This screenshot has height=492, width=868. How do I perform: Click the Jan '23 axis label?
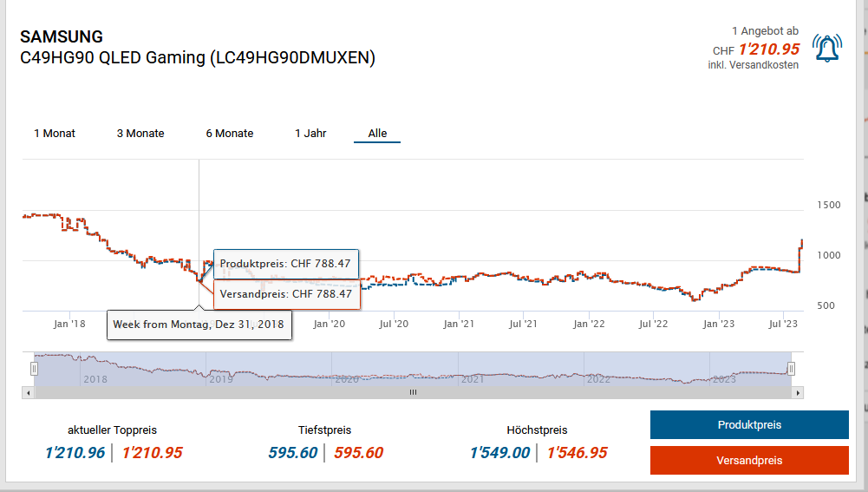click(x=719, y=325)
